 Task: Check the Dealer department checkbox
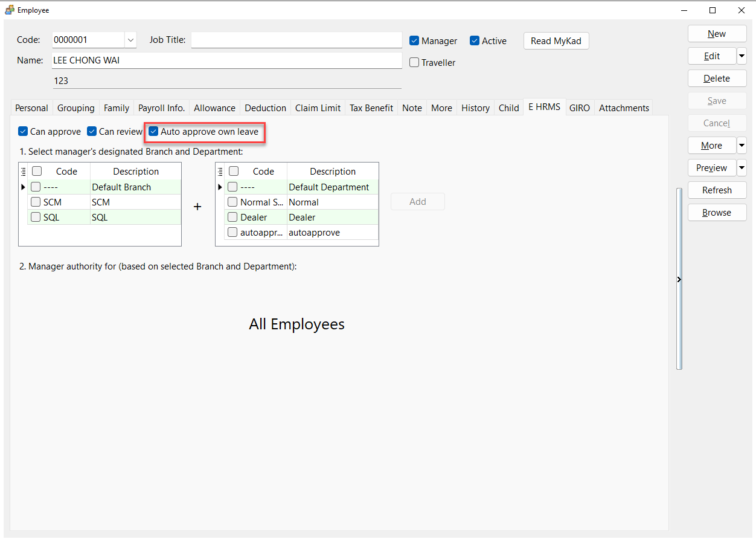[x=232, y=217]
